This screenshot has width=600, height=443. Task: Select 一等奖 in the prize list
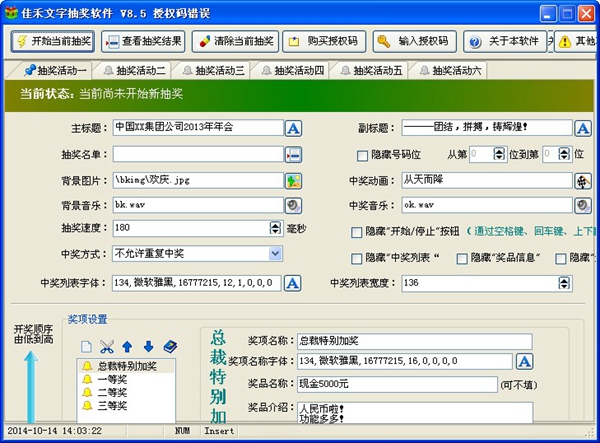(110, 380)
